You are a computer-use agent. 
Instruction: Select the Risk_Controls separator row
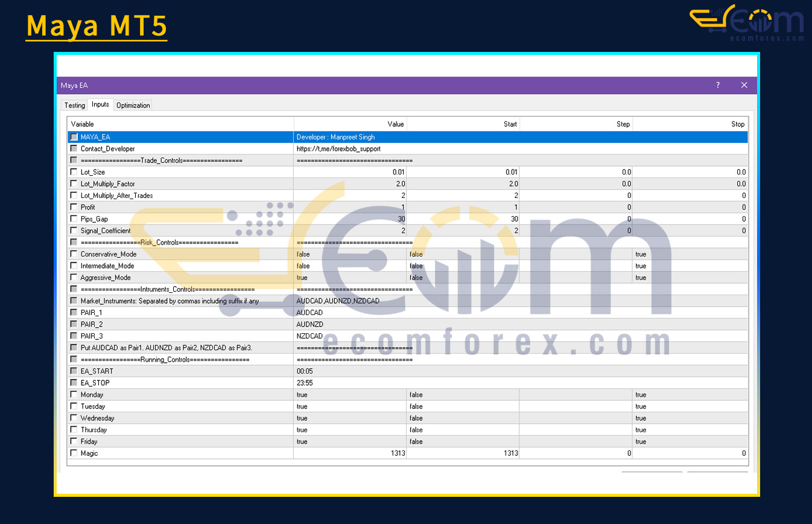(x=408, y=242)
